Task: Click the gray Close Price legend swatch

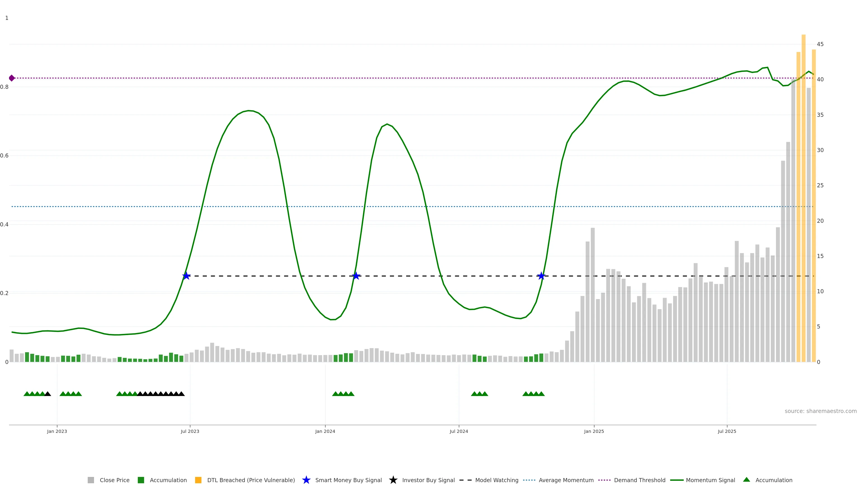Action: click(91, 480)
